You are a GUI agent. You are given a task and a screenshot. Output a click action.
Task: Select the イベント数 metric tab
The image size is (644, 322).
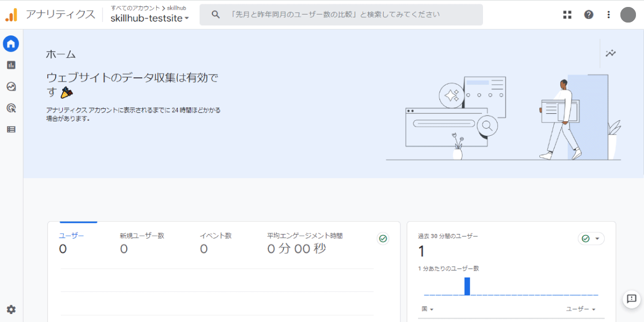[x=216, y=243]
